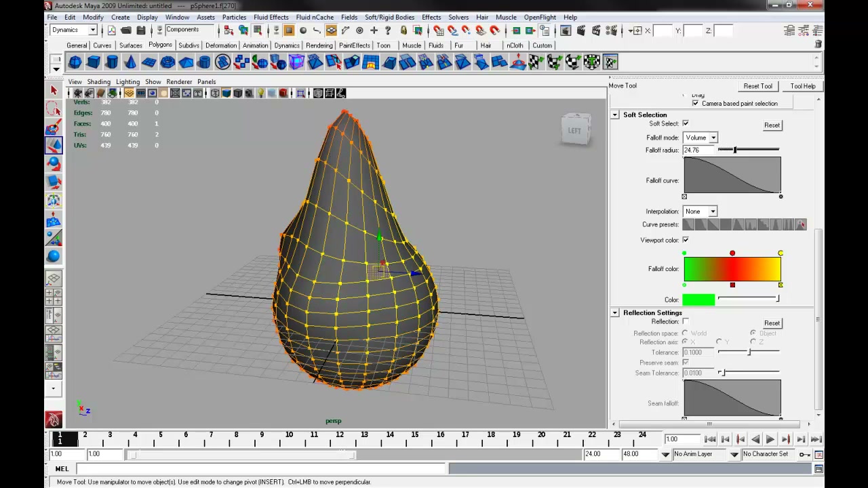Create a polygon sphere from the shelf
This screenshot has width=868, height=488.
pos(75,62)
